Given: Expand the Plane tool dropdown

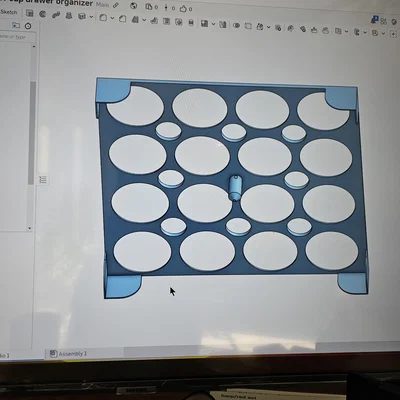Looking at the screenshot, I should (x=365, y=33).
